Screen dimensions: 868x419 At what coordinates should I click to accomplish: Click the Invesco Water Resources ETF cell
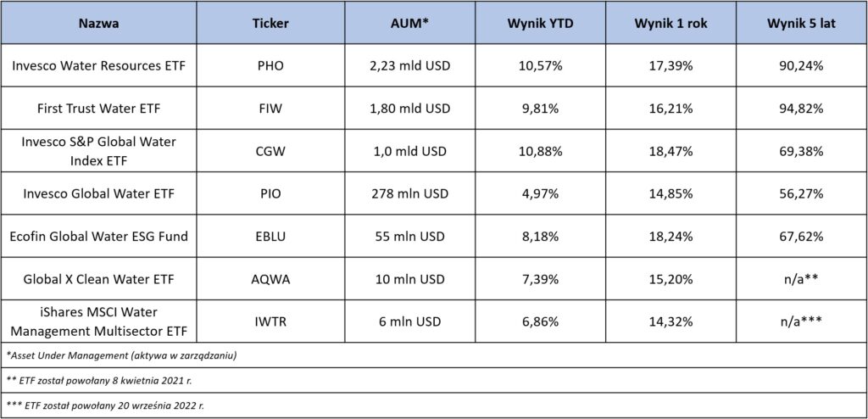click(x=98, y=65)
